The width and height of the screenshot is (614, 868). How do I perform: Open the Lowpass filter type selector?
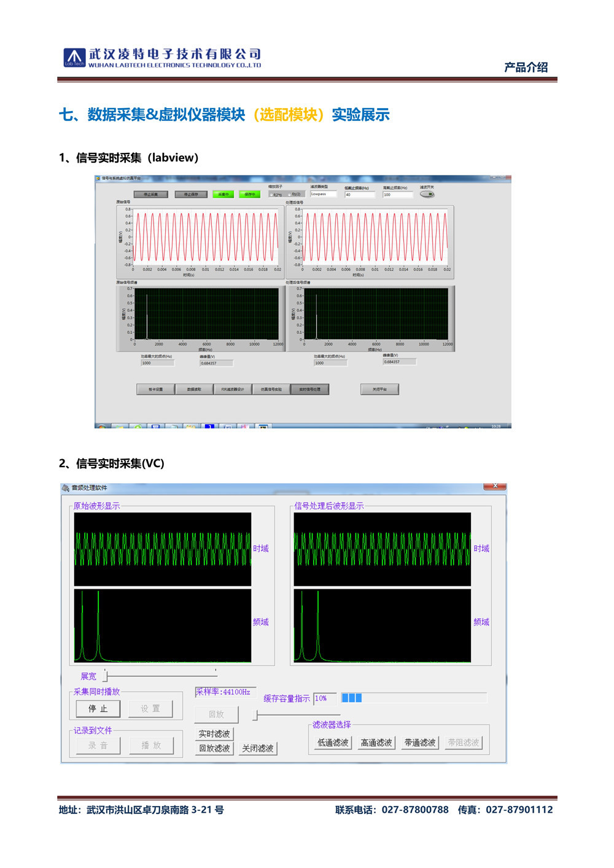tap(323, 194)
